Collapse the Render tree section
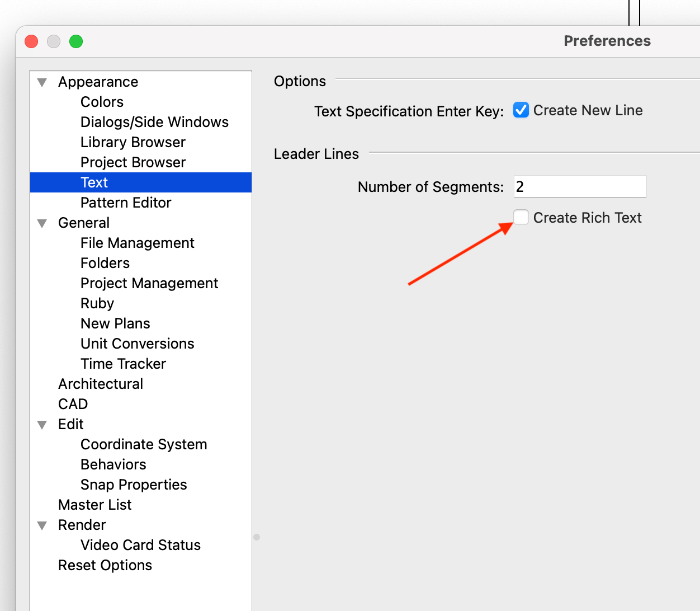Viewport: 700px width, 611px height. click(x=42, y=525)
